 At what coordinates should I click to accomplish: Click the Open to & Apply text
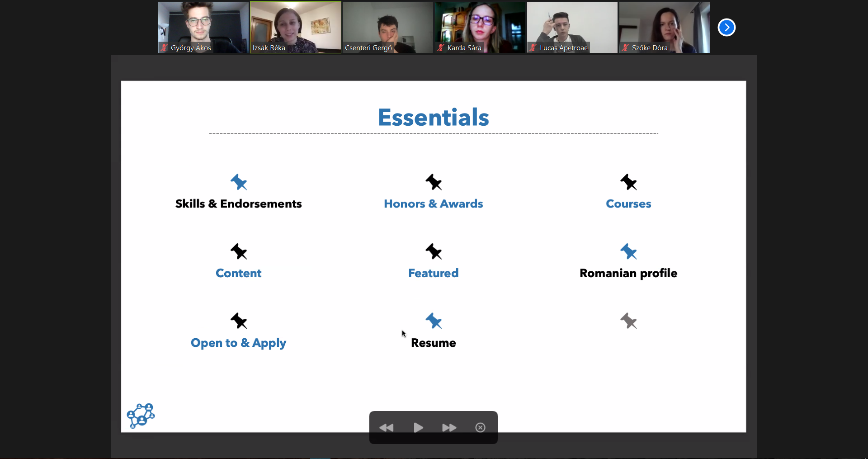tap(238, 343)
